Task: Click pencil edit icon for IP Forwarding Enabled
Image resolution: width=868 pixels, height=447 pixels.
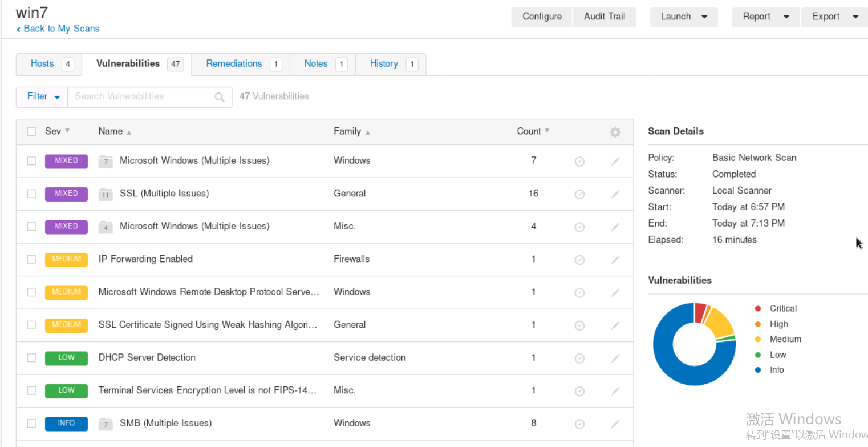Action: [x=615, y=260]
